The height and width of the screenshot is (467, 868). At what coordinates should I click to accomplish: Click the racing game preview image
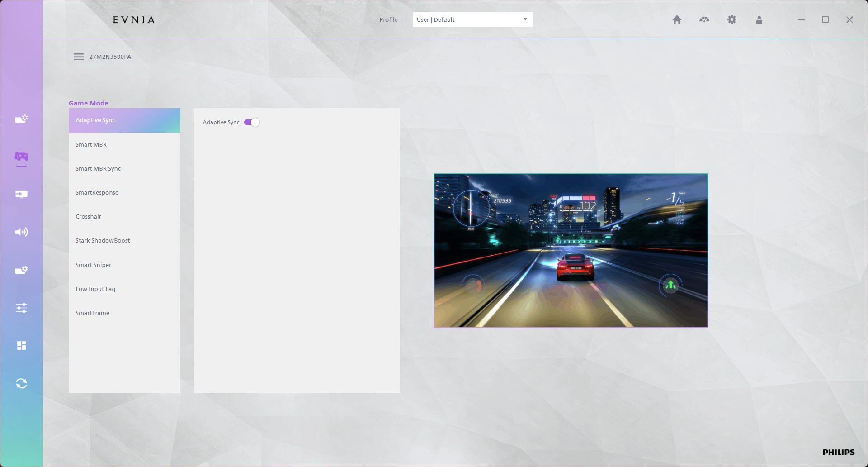point(571,250)
